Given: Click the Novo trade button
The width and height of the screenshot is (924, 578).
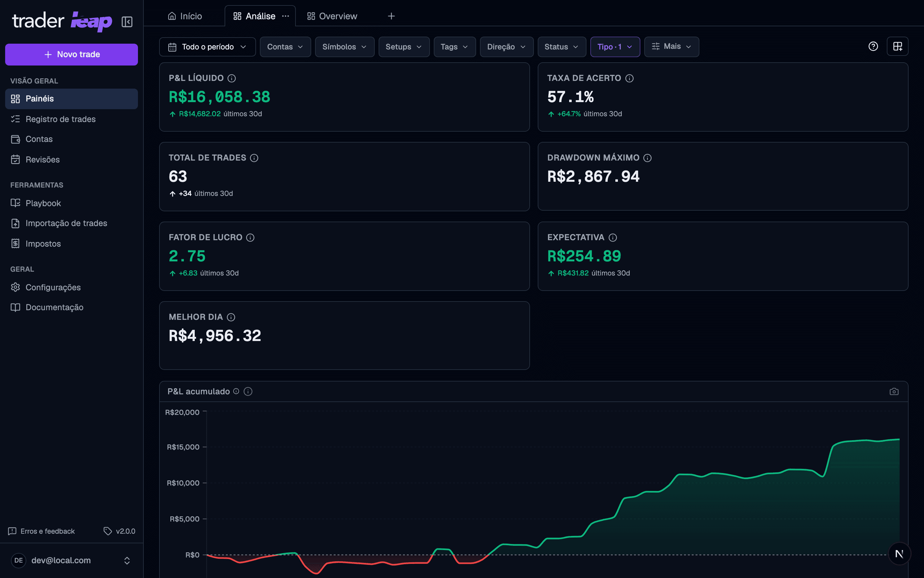Looking at the screenshot, I should point(72,54).
